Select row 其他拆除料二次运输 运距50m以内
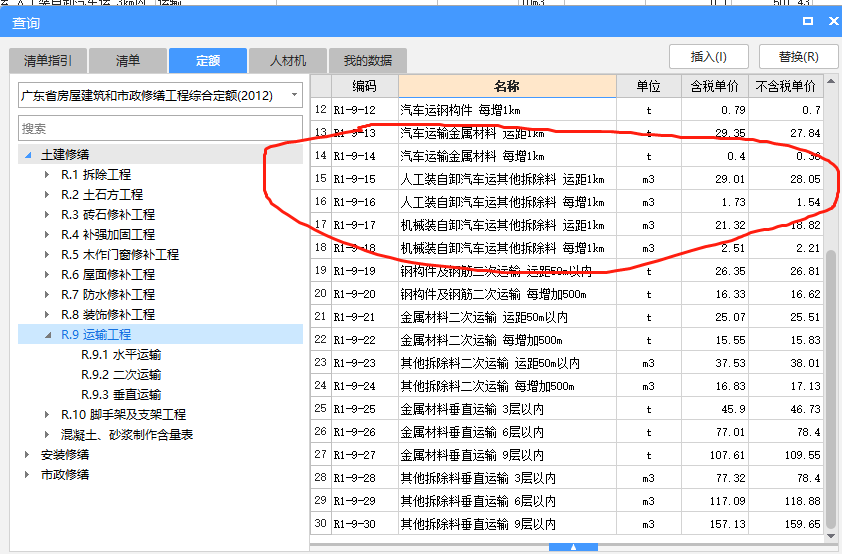Viewport: 842px width, 554px height. point(490,363)
